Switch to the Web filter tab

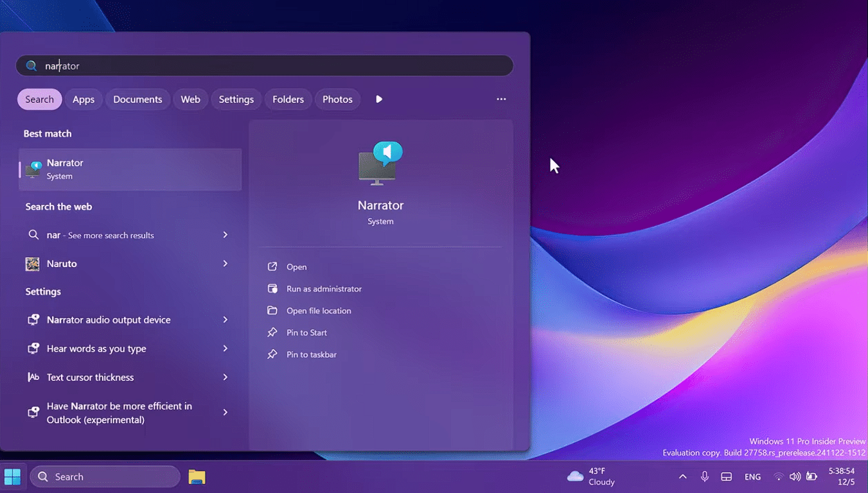190,99
